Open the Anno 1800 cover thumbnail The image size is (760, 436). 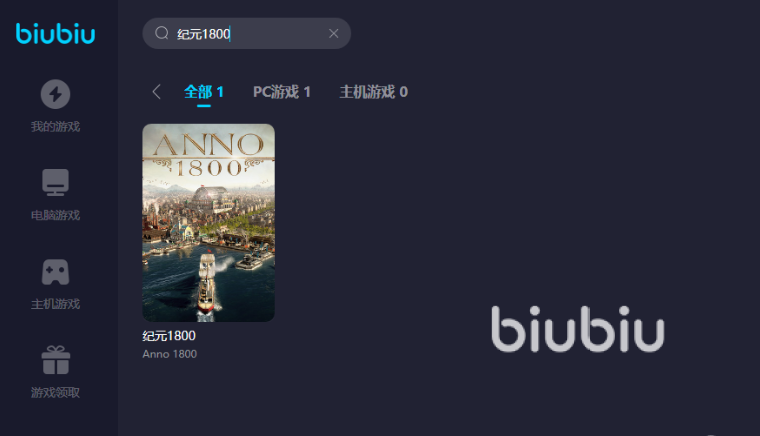click(x=208, y=223)
